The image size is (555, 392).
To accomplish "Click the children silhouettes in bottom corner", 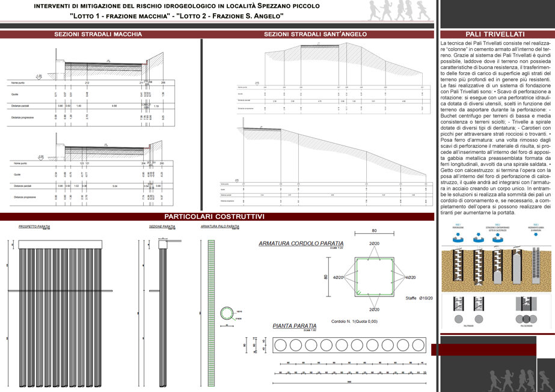I will pyautogui.click(x=520, y=381).
